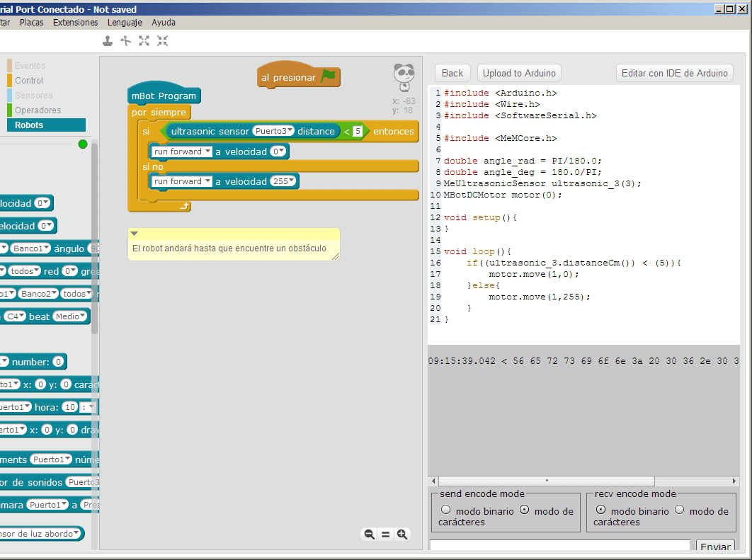Select the scissors (delete) toolbar tool
The height and width of the screenshot is (560, 752).
pos(125,40)
